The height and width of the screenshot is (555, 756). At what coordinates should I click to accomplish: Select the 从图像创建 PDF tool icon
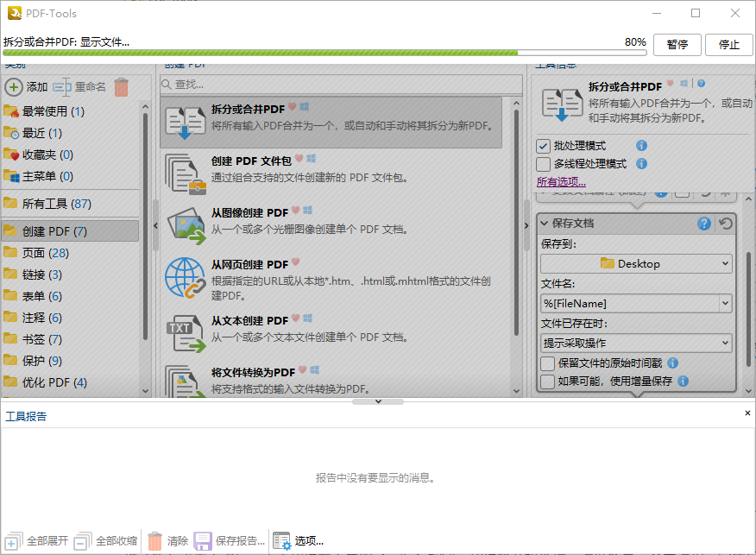[x=186, y=225]
